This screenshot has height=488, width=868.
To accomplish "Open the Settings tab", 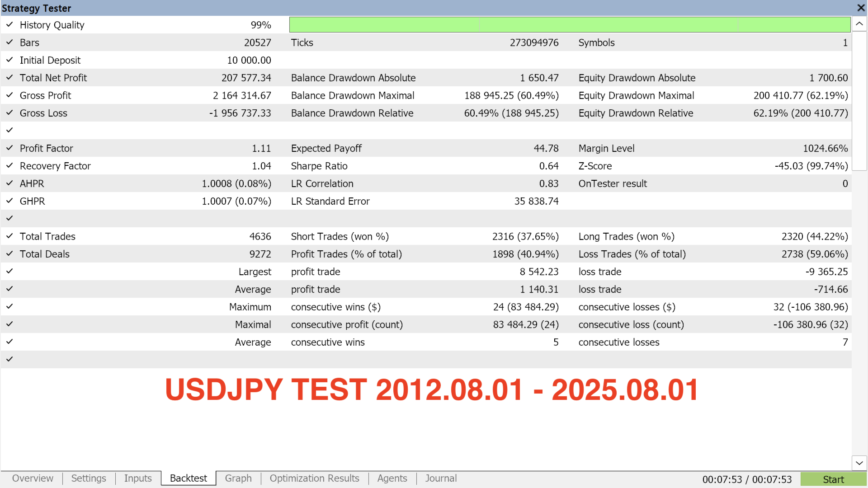I will (x=89, y=479).
